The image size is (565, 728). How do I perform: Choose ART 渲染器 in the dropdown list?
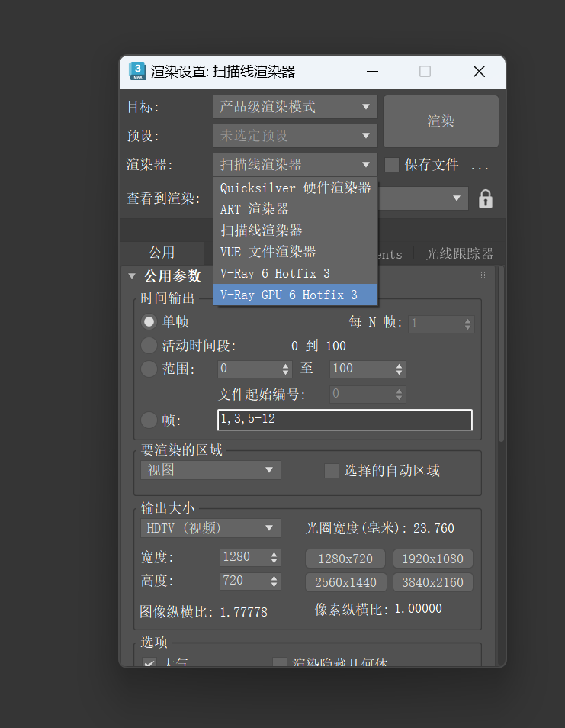[296, 209]
